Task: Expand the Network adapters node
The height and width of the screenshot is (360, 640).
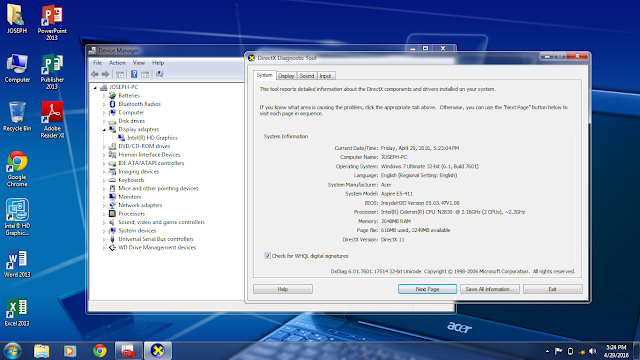Action: [104, 205]
